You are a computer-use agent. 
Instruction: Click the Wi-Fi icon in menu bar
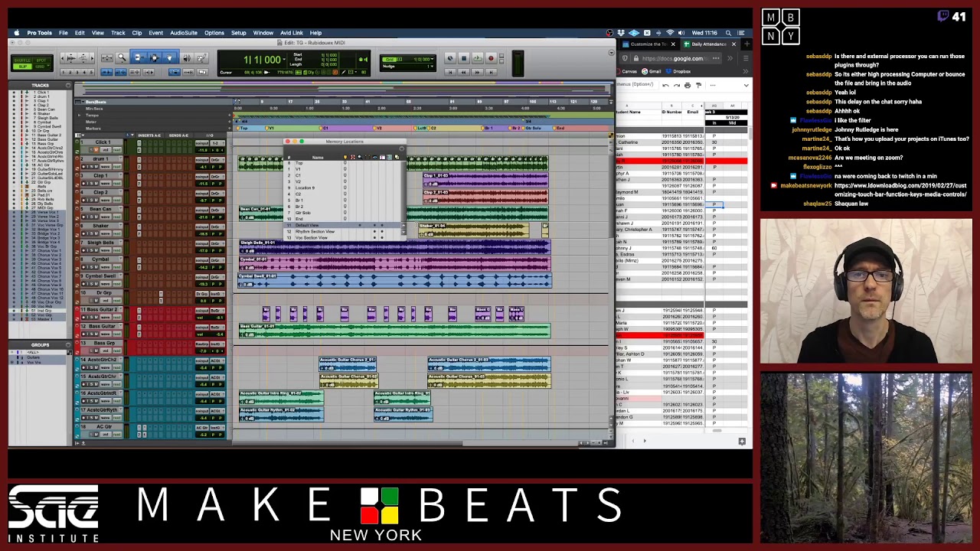click(670, 33)
